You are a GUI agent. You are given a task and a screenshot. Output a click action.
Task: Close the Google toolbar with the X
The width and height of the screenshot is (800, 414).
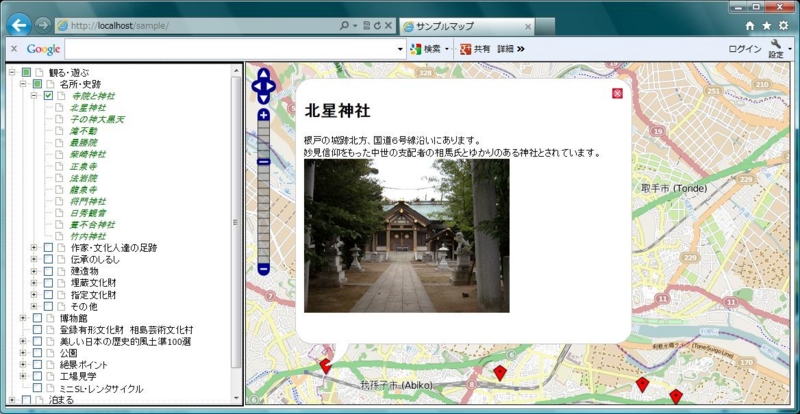(x=14, y=48)
